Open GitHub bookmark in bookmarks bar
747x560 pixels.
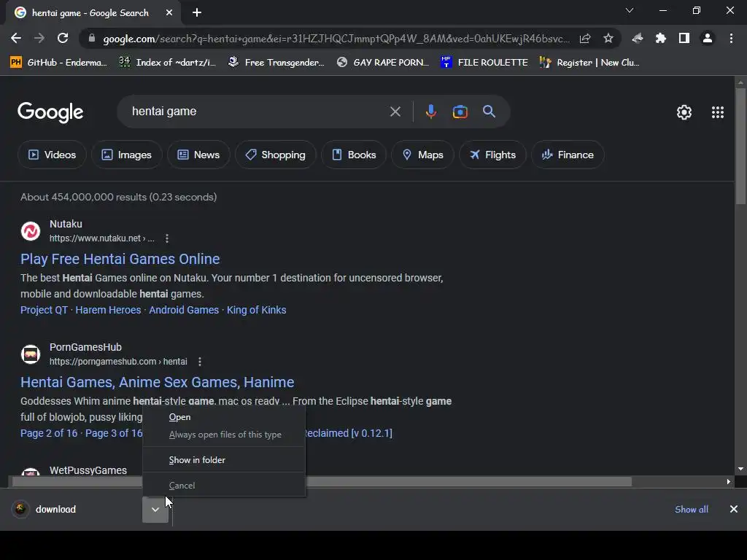coord(58,63)
